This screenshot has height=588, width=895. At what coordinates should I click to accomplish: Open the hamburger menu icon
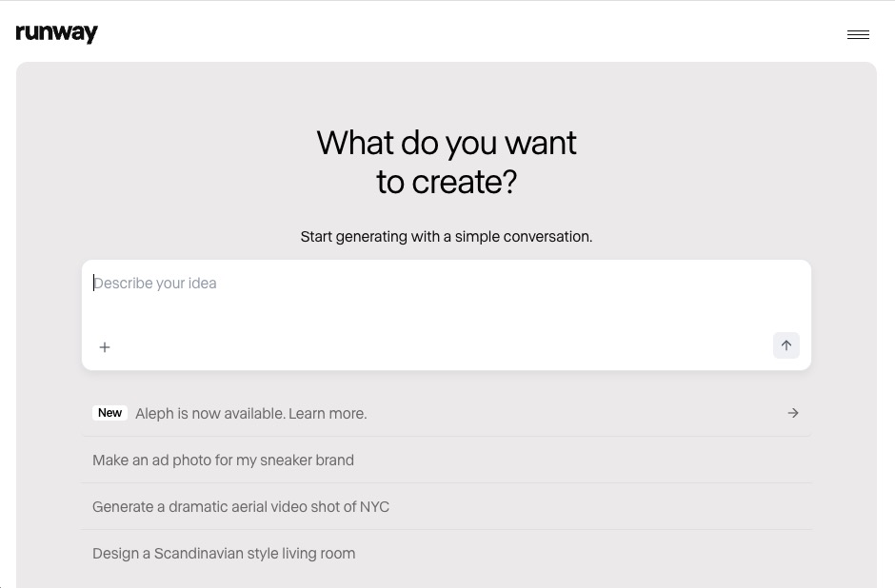(858, 34)
